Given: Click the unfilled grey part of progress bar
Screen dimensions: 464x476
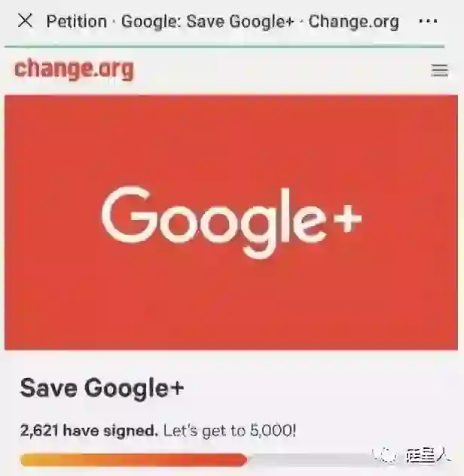Looking at the screenshot, I should 310,459.
